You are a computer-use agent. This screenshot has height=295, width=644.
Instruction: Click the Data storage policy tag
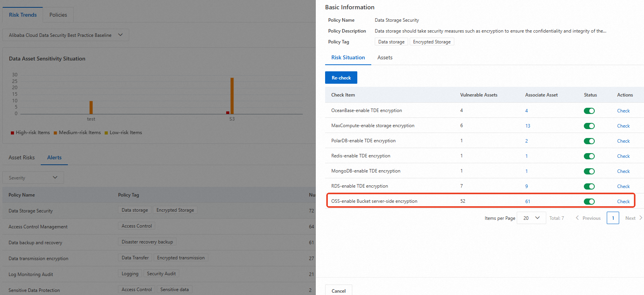[x=391, y=42]
